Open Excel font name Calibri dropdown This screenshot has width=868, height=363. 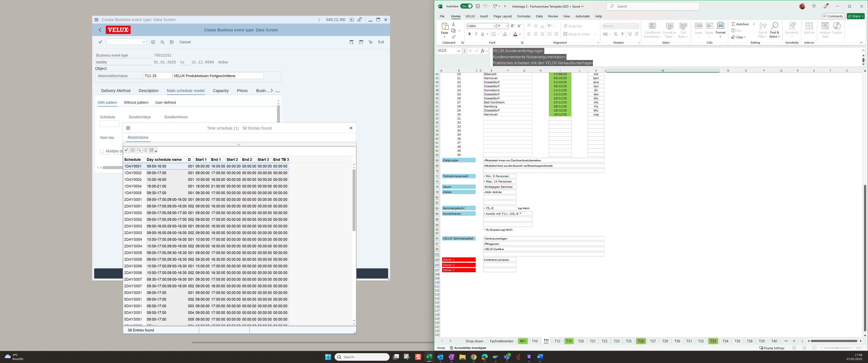coord(494,26)
